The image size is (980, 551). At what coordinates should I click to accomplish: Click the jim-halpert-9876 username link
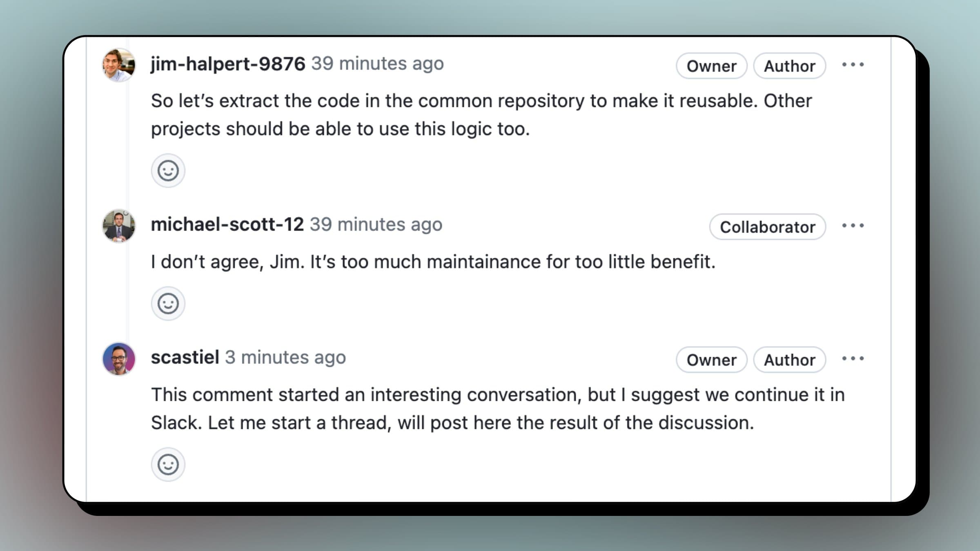pyautogui.click(x=228, y=64)
